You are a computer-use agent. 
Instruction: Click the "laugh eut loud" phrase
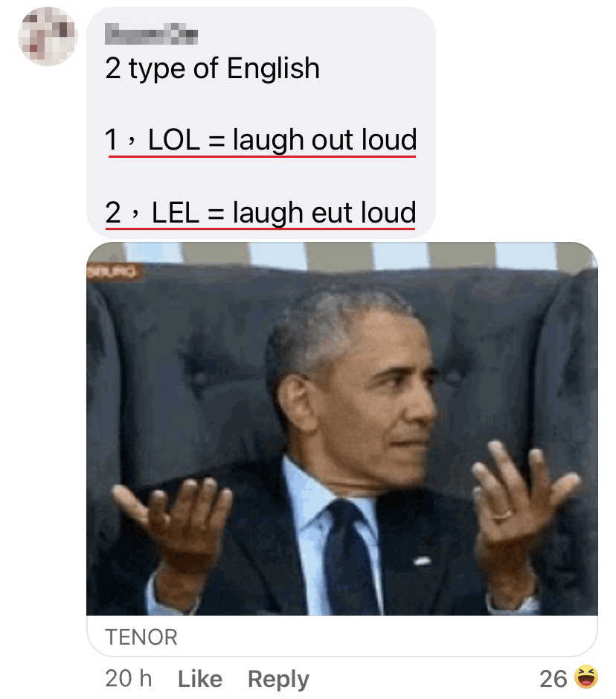(324, 213)
